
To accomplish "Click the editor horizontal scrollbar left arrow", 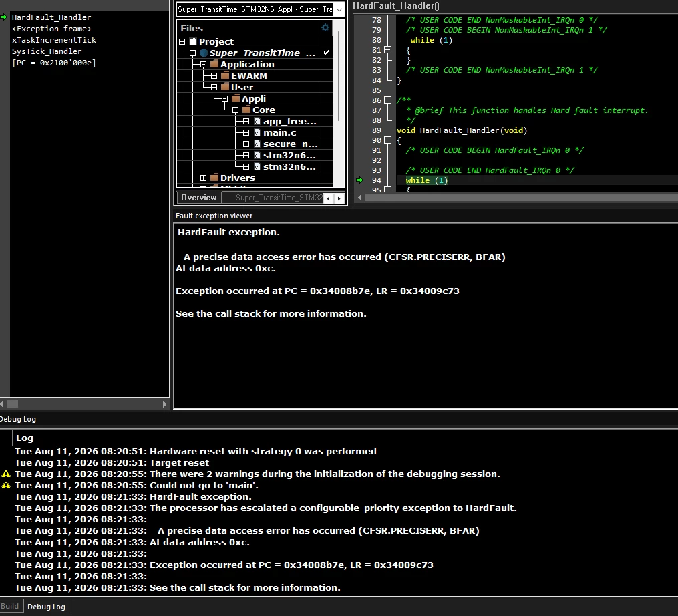I will [360, 198].
